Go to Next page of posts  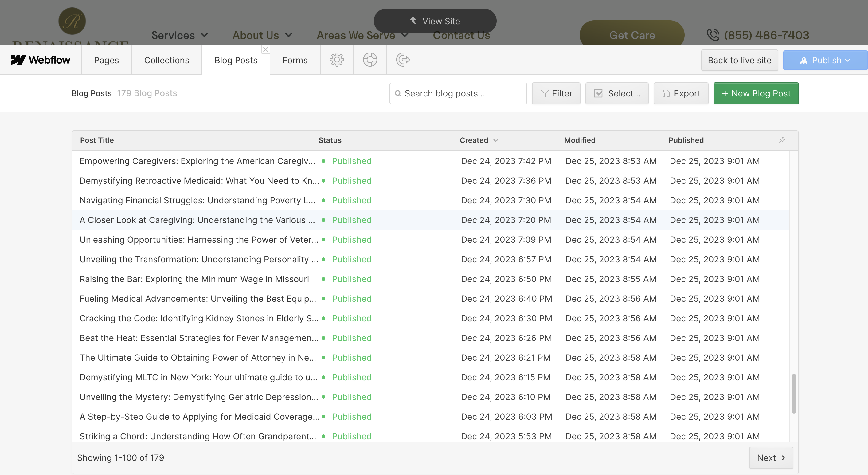pyautogui.click(x=771, y=457)
